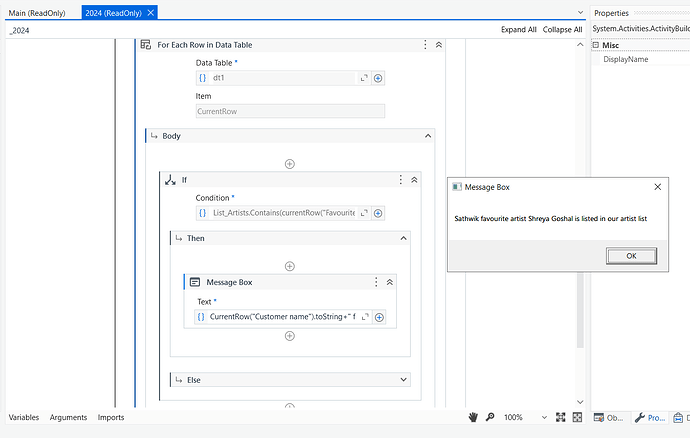Collapse the Body section
This screenshot has height=438, width=690.
point(428,136)
